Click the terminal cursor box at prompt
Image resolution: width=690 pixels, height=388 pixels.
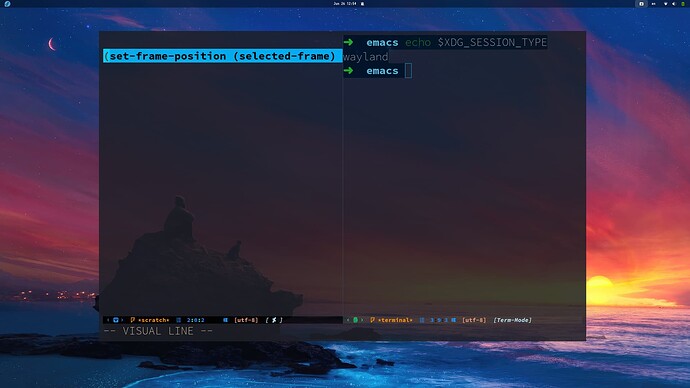pos(408,70)
